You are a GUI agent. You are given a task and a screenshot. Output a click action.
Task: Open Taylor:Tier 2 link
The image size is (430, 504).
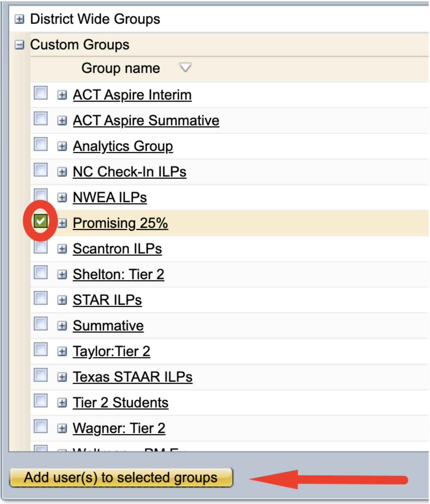112,351
